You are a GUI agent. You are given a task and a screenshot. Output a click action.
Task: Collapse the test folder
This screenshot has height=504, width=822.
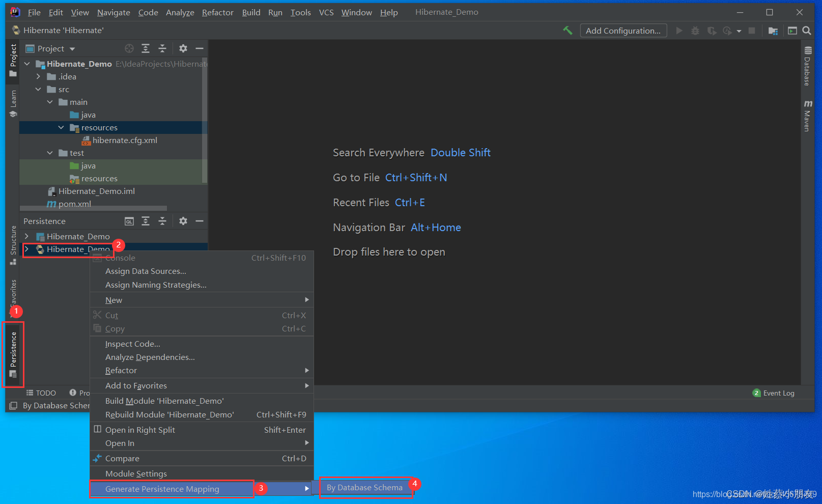pyautogui.click(x=50, y=153)
